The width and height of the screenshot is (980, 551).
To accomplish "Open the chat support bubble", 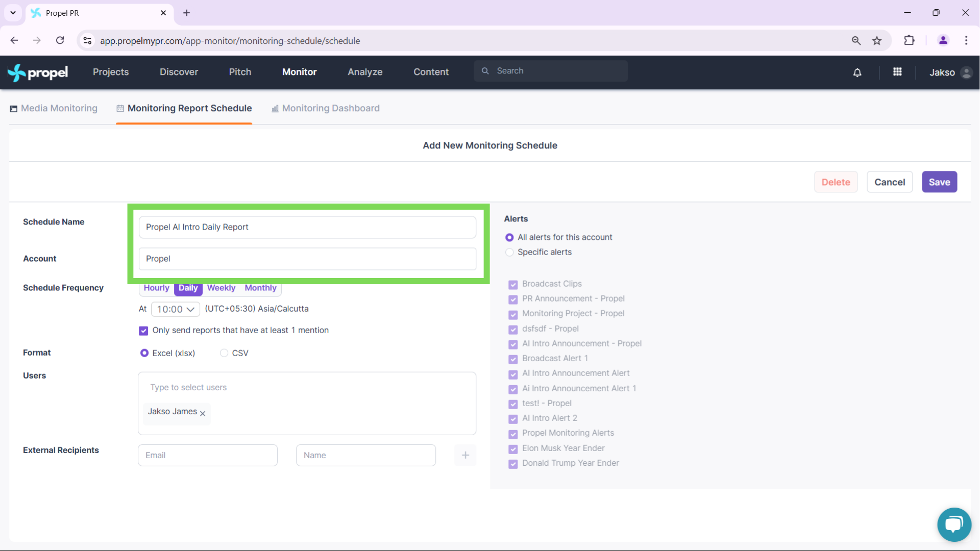I will click(954, 524).
